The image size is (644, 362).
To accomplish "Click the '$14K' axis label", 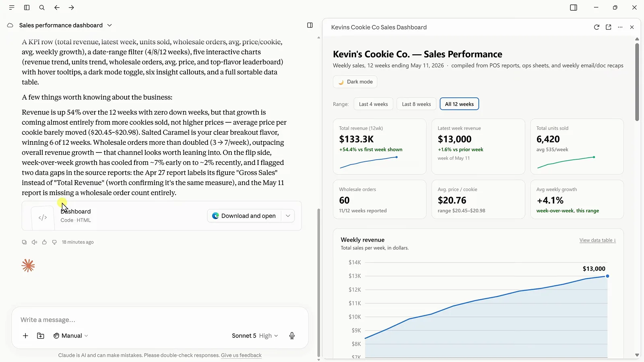I will tap(355, 262).
